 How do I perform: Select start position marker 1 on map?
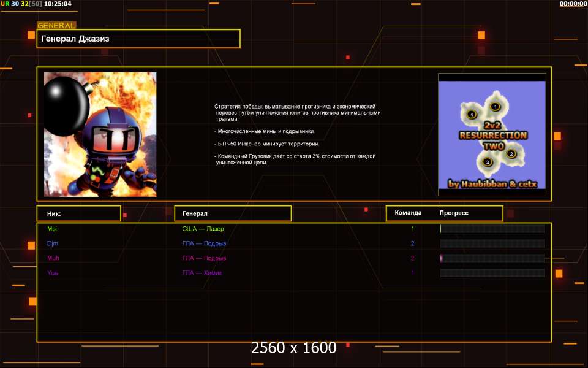tap(495, 107)
